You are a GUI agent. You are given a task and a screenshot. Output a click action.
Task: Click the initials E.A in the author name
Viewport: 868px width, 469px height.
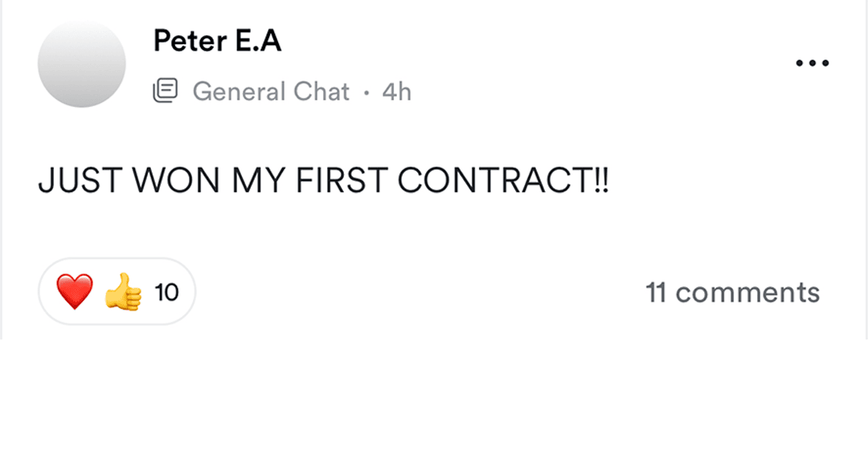[258, 40]
